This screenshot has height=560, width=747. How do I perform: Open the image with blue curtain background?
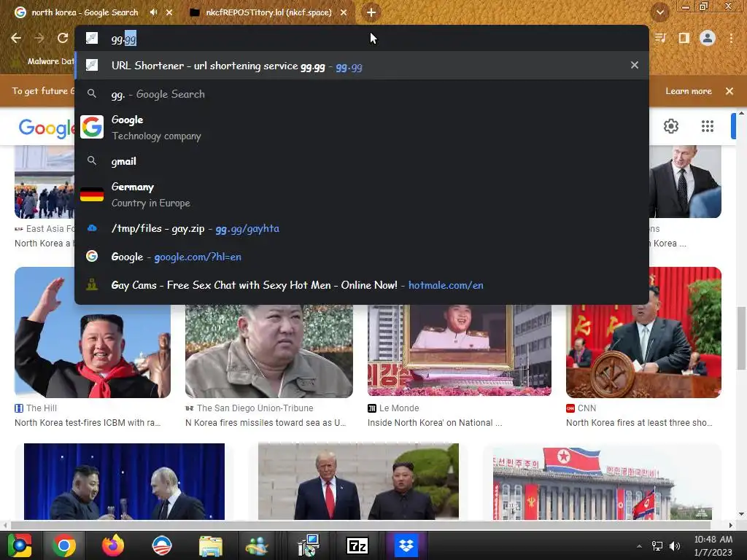coord(124,481)
